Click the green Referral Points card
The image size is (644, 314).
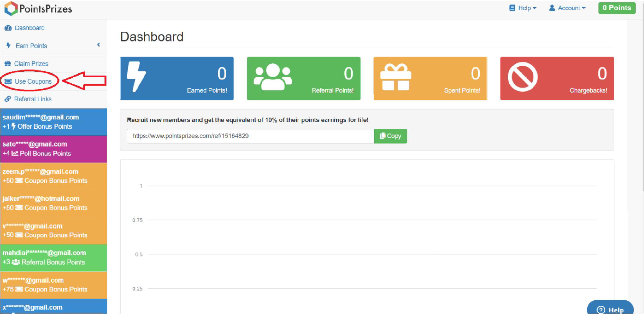(x=304, y=78)
